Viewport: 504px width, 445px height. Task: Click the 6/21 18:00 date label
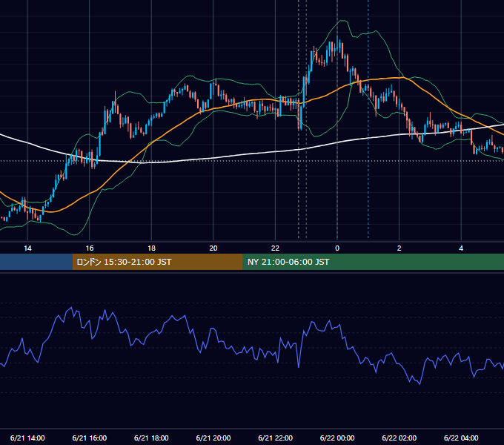(151, 438)
